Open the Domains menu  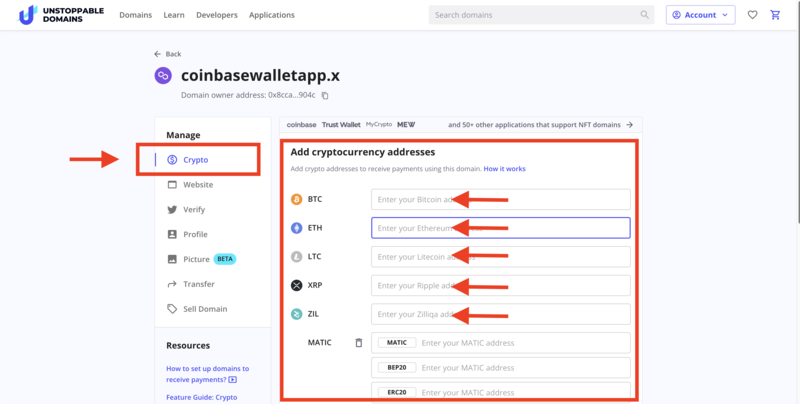coord(135,15)
